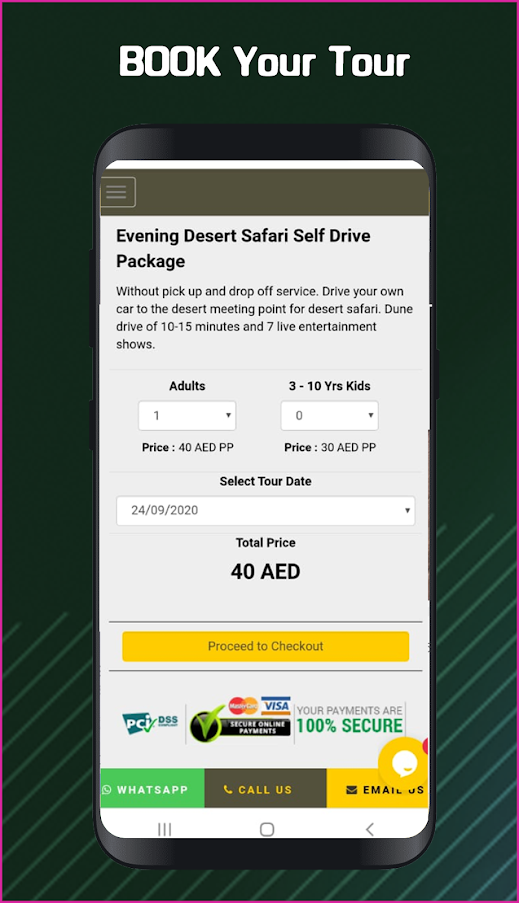Select the Email Us tab
This screenshot has height=903, width=519.
377,788
